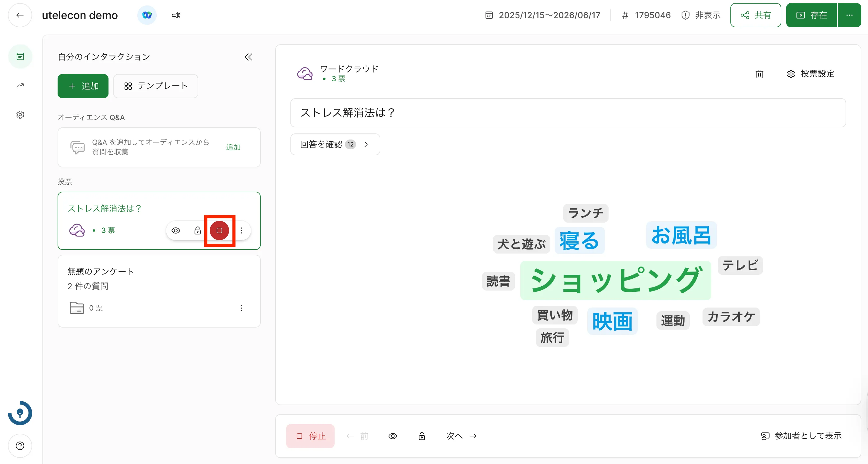Screen dimensions: 868x464
Task: Open the テンプレート templates tab
Action: [x=156, y=86]
